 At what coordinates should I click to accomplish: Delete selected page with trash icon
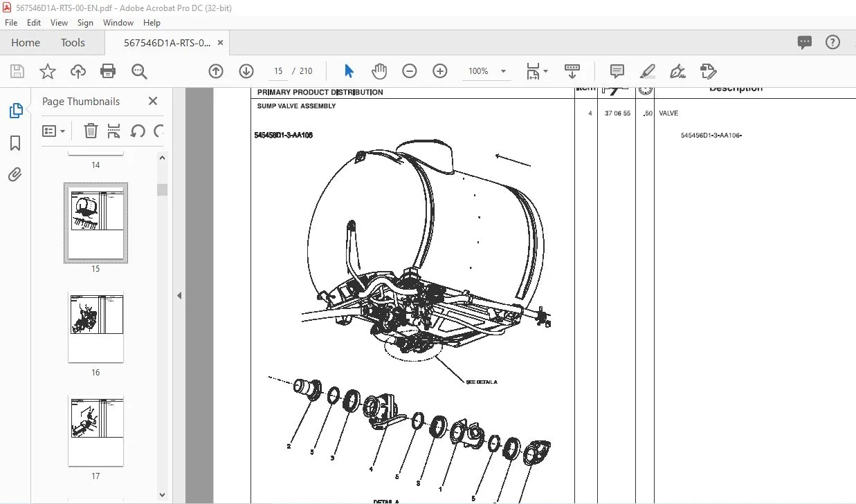91,131
